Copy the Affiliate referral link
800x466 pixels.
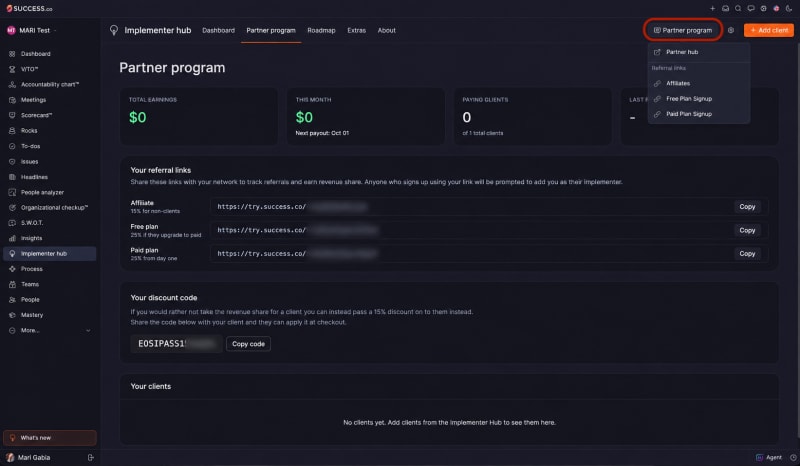pyautogui.click(x=747, y=207)
